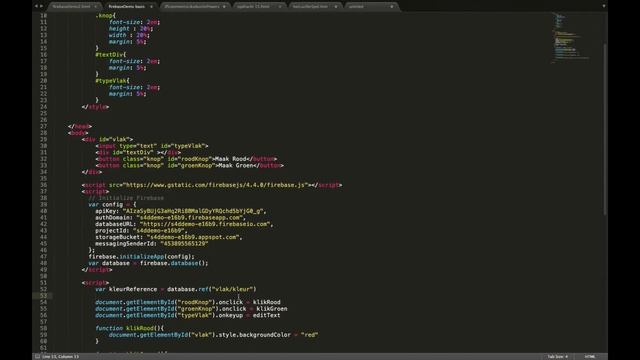Click the opening <body> tag
Screen dimensions: 640x360
pyautogui.click(x=78, y=133)
